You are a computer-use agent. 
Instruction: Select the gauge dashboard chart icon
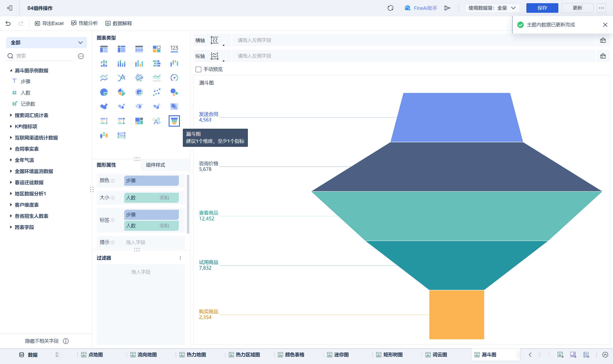pos(174,78)
